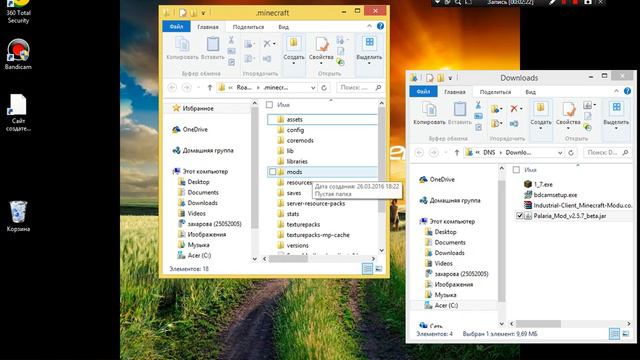
Task: Click Копировать in Downloads window ribbon
Action: (x=429, y=113)
